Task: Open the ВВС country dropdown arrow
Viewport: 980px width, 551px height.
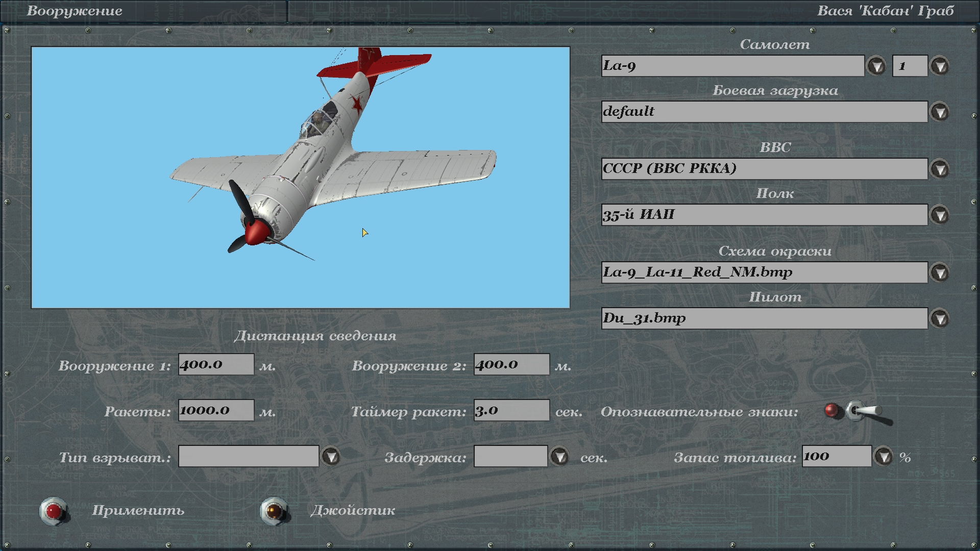Action: click(x=940, y=169)
